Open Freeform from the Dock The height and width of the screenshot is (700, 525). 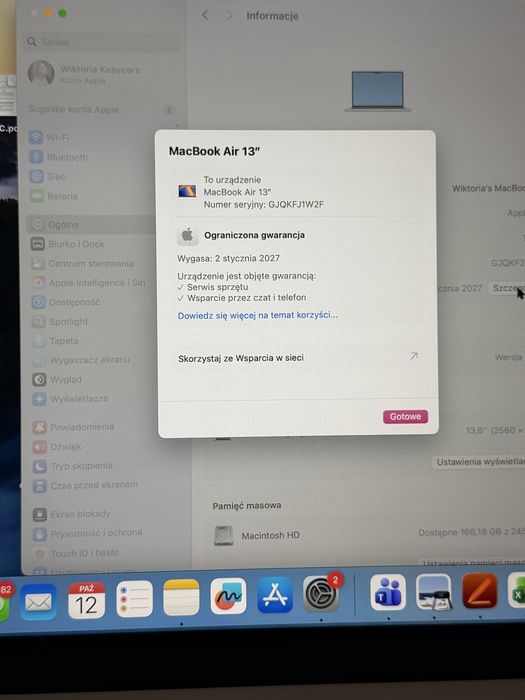coord(228,596)
